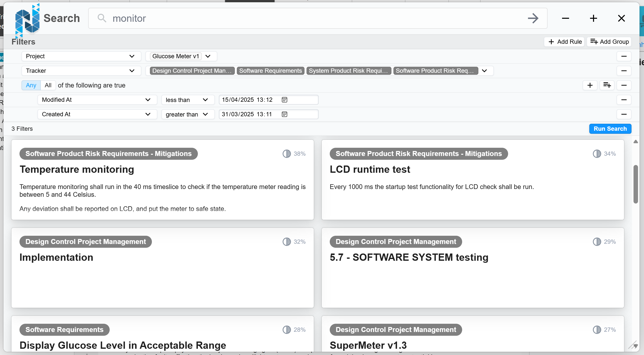Add rule plus icon in Any/All row
Screen dimensions: 644x355
tap(590, 85)
